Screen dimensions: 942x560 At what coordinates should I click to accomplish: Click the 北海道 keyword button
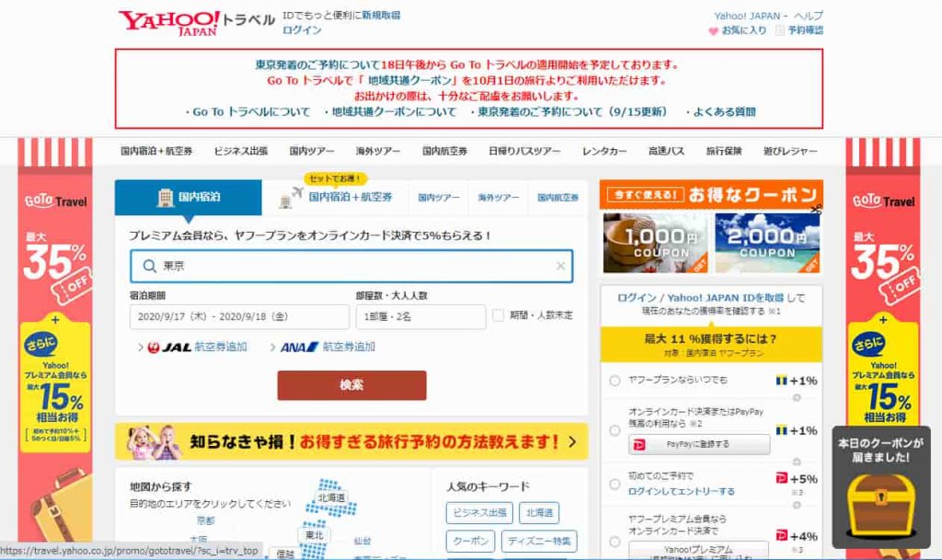539,513
